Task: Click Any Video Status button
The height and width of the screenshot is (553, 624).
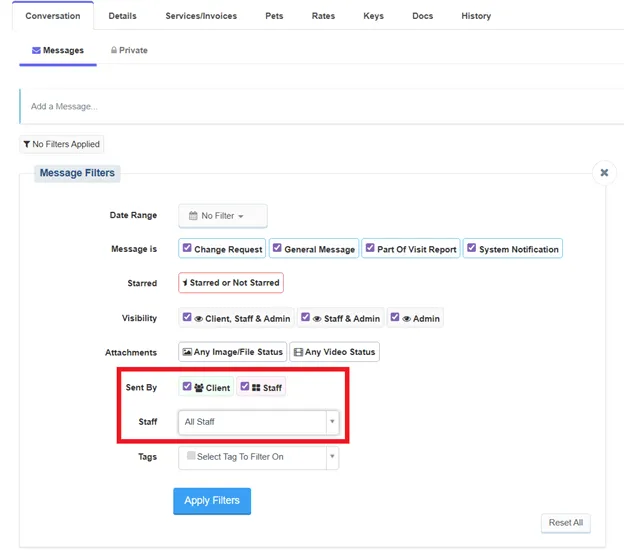Action: coord(334,352)
